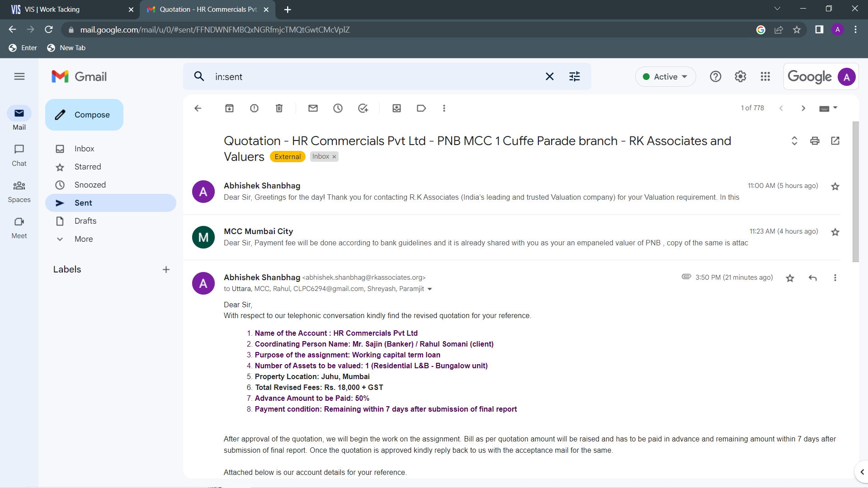This screenshot has width=868, height=488.
Task: Open the Active status dropdown
Action: click(665, 76)
